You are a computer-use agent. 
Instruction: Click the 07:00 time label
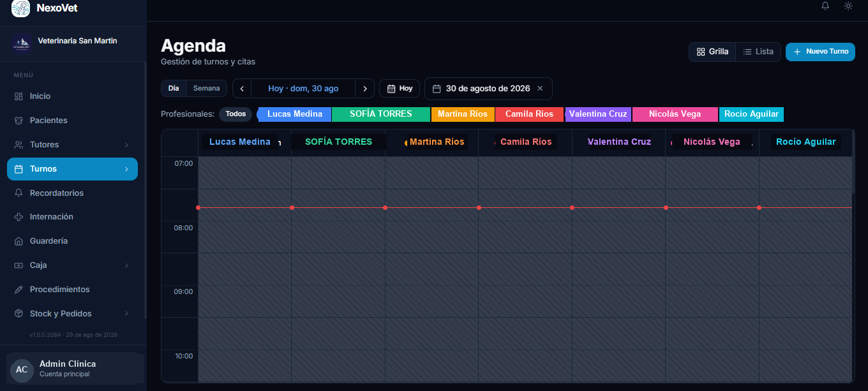(x=184, y=163)
